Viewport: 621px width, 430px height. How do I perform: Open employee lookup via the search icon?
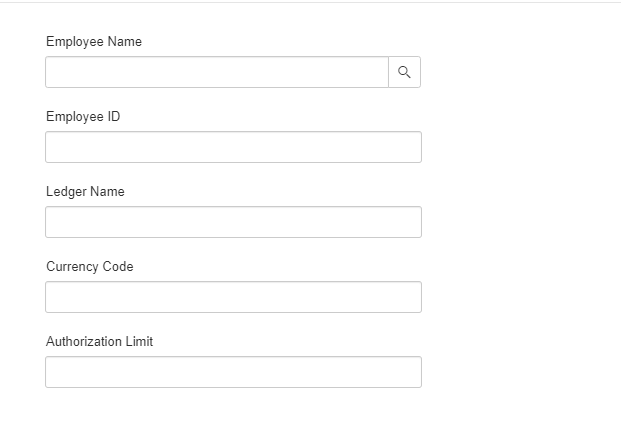tap(404, 72)
